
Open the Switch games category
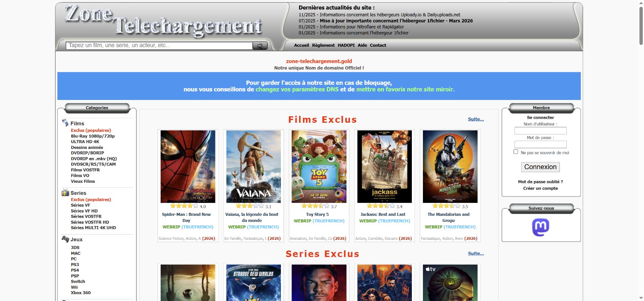(x=78, y=282)
